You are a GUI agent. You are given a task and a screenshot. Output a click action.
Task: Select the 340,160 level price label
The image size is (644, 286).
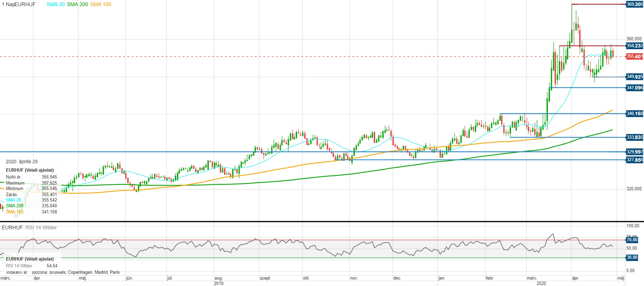(634, 114)
